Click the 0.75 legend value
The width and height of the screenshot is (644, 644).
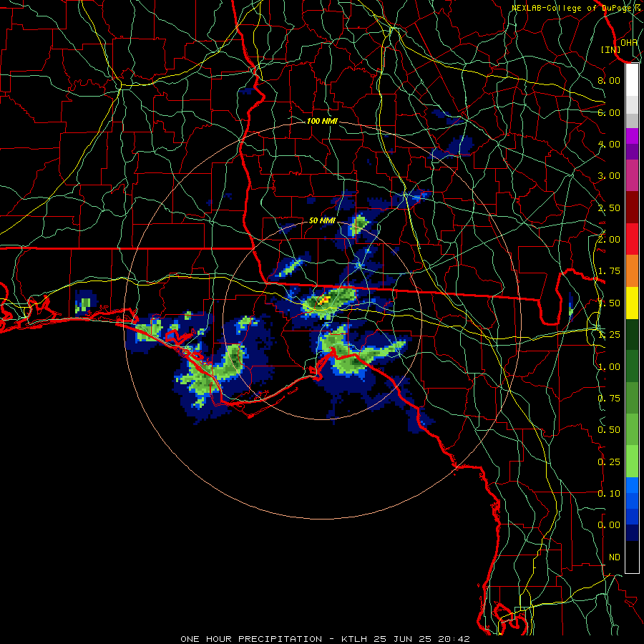[609, 399]
